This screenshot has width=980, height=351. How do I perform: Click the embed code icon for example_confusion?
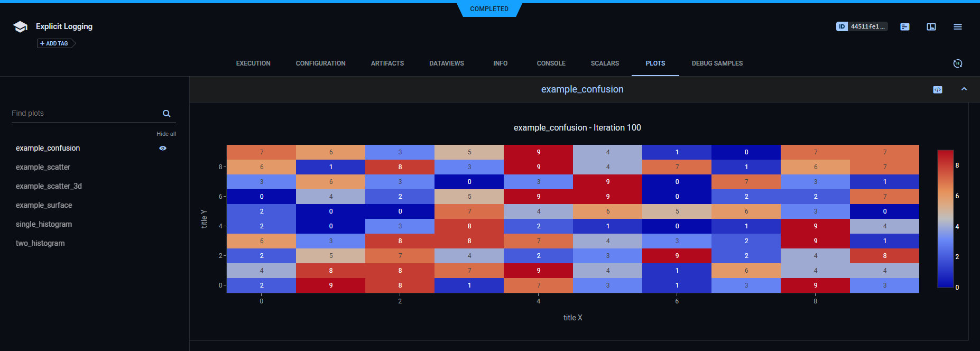pyautogui.click(x=938, y=90)
